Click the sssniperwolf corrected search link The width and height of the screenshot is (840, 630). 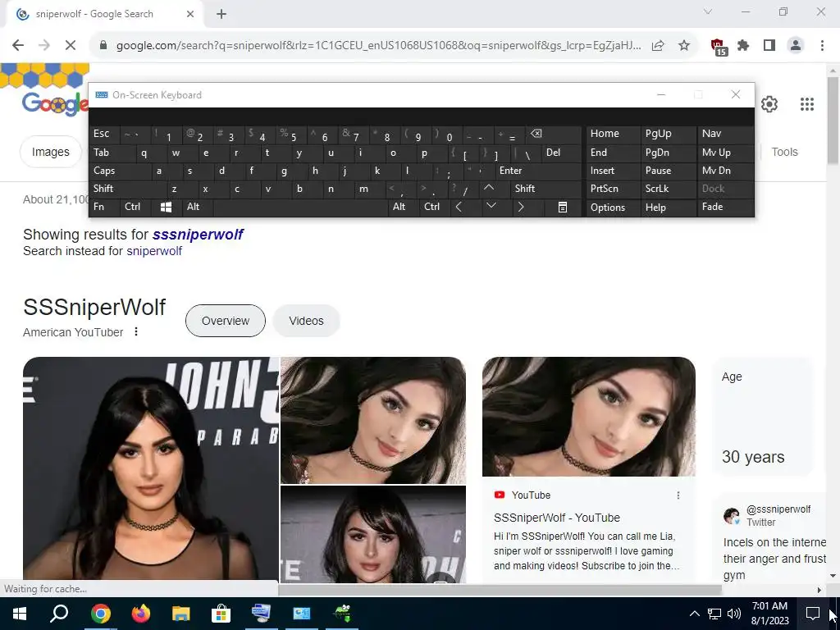tap(198, 234)
